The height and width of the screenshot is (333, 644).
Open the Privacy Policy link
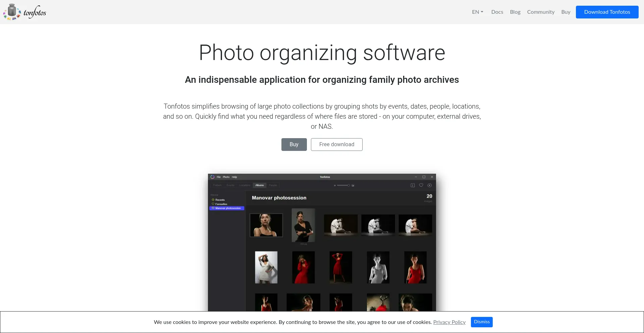coord(449,322)
